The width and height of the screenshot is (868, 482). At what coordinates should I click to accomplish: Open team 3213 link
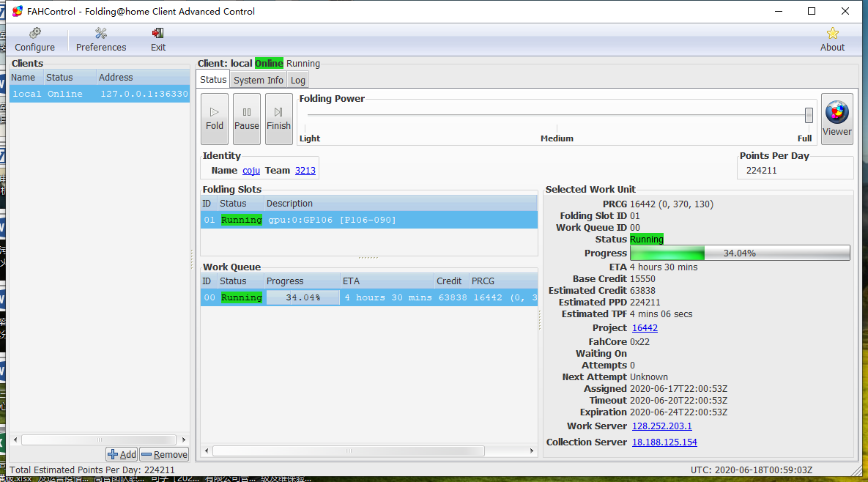pyautogui.click(x=305, y=171)
